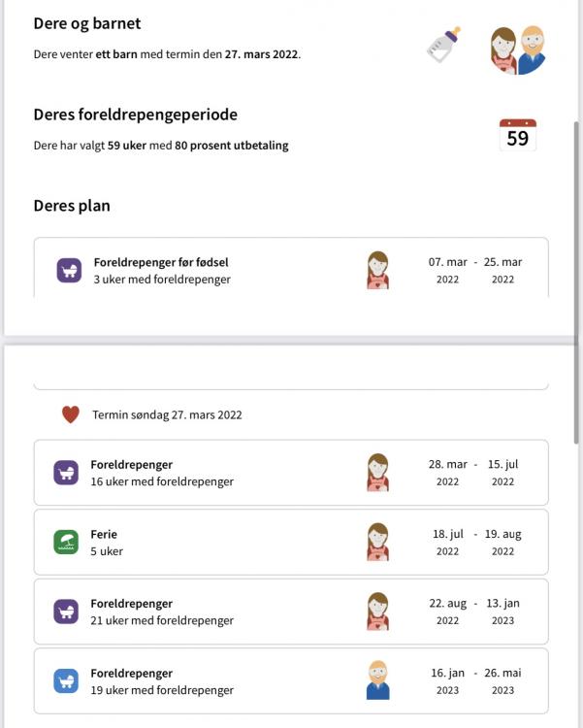Open the Foreldrepenger før fødsel period card
The width and height of the screenshot is (583, 728).
pyautogui.click(x=291, y=268)
